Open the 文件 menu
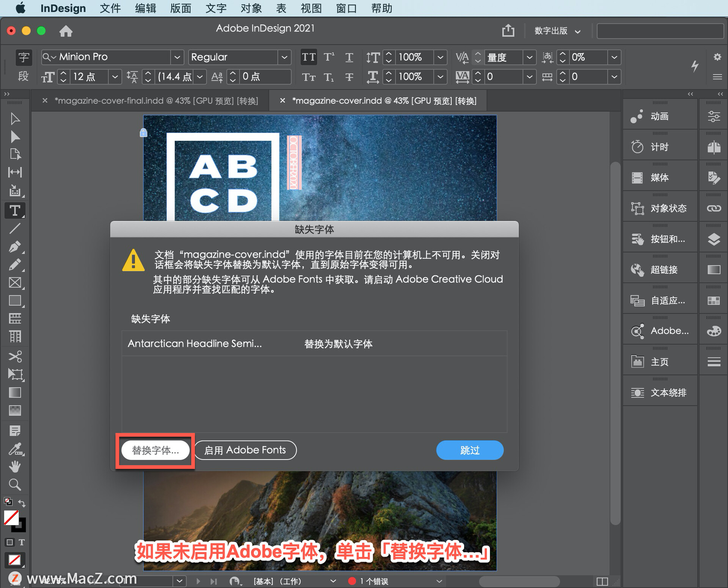This screenshot has width=728, height=588. tap(110, 8)
